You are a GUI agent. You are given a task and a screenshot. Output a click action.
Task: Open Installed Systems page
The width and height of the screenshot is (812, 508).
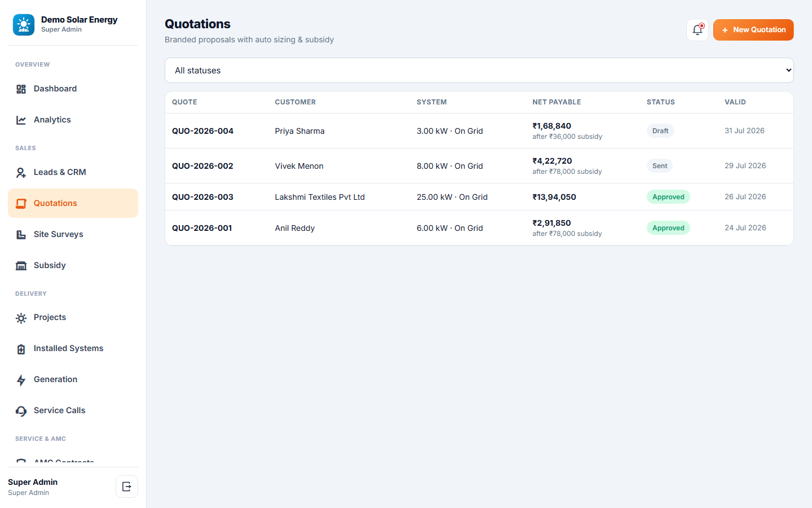pos(73,348)
